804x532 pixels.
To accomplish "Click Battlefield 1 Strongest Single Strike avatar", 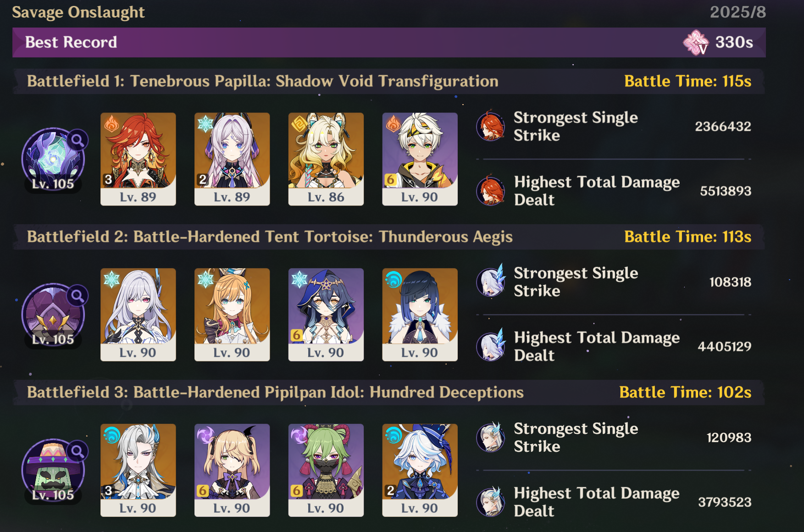I will point(491,126).
